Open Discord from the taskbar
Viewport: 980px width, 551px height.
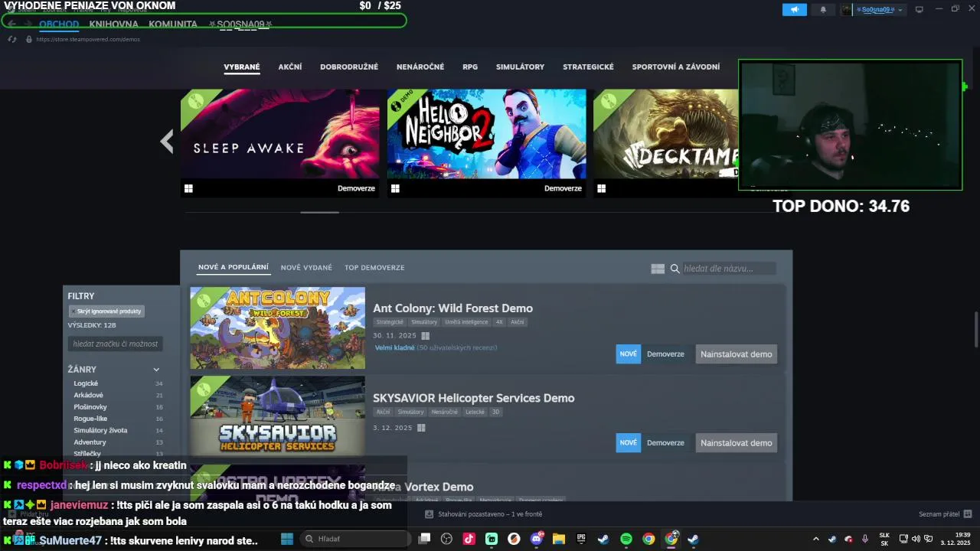[x=537, y=539]
